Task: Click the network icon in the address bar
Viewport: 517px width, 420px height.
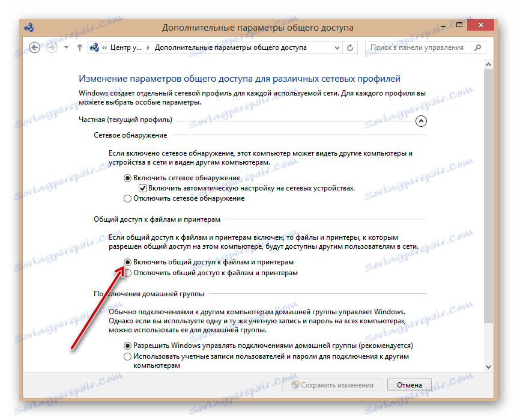Action: tap(94, 46)
